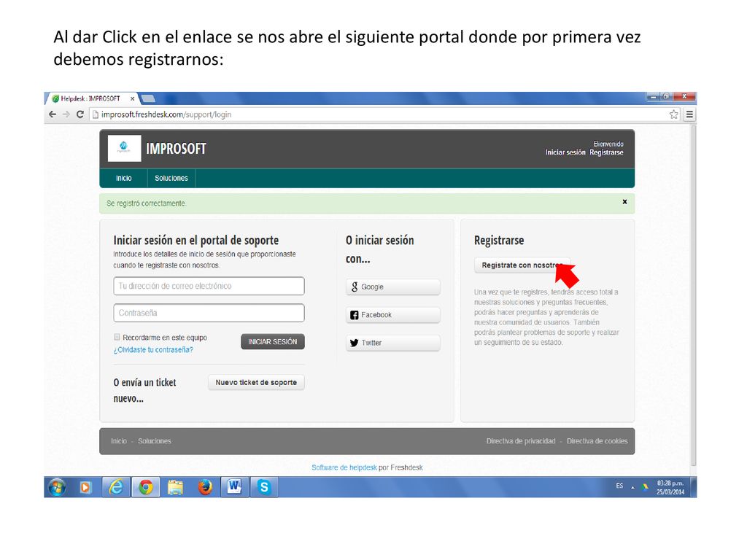Bookmark page with the star icon
Screen dimensions: 747x560
(673, 114)
